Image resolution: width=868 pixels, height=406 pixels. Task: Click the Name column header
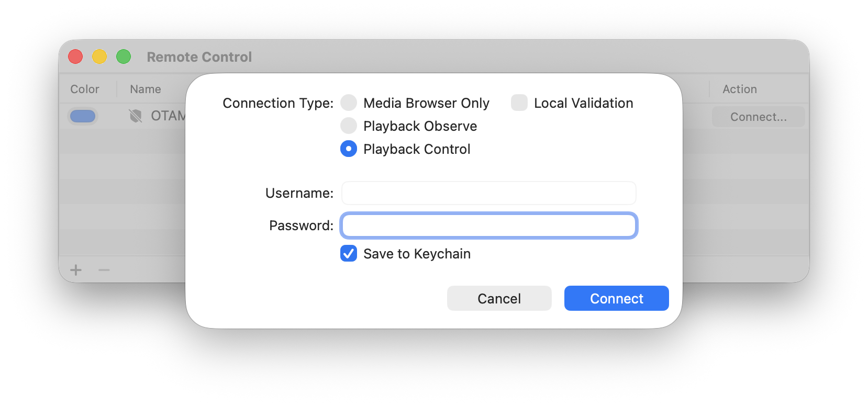(145, 89)
